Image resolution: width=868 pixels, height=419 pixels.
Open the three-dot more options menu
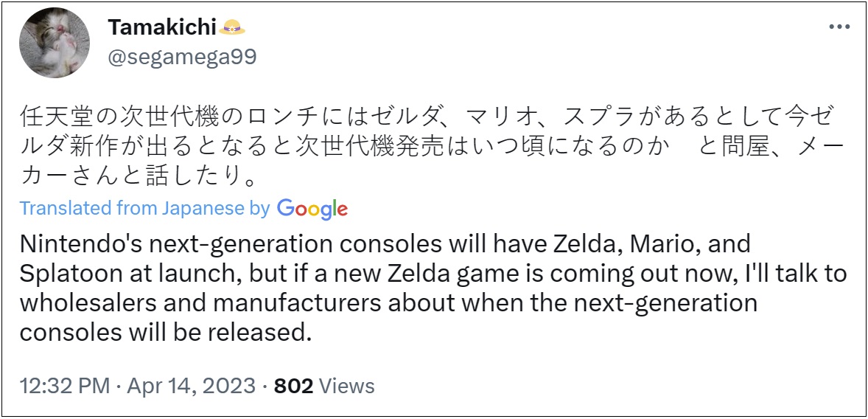coord(840,27)
